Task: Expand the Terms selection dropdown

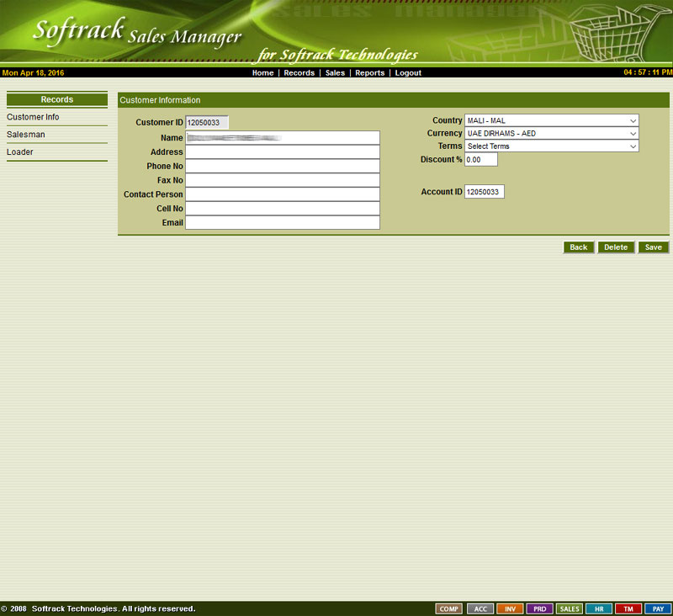Action: tap(552, 146)
